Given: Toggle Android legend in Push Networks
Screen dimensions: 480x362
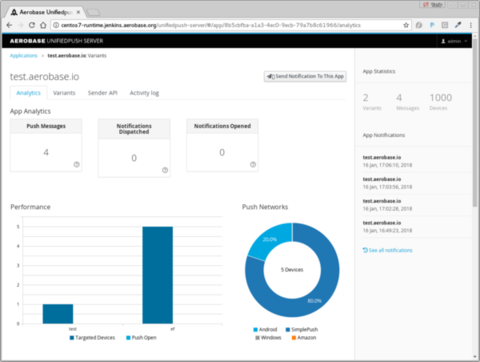Looking at the screenshot, I should click(265, 329).
